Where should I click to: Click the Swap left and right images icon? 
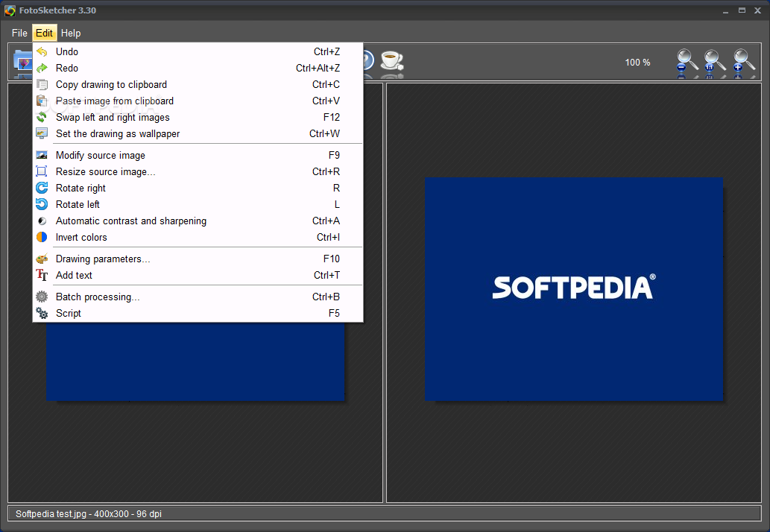click(x=42, y=117)
